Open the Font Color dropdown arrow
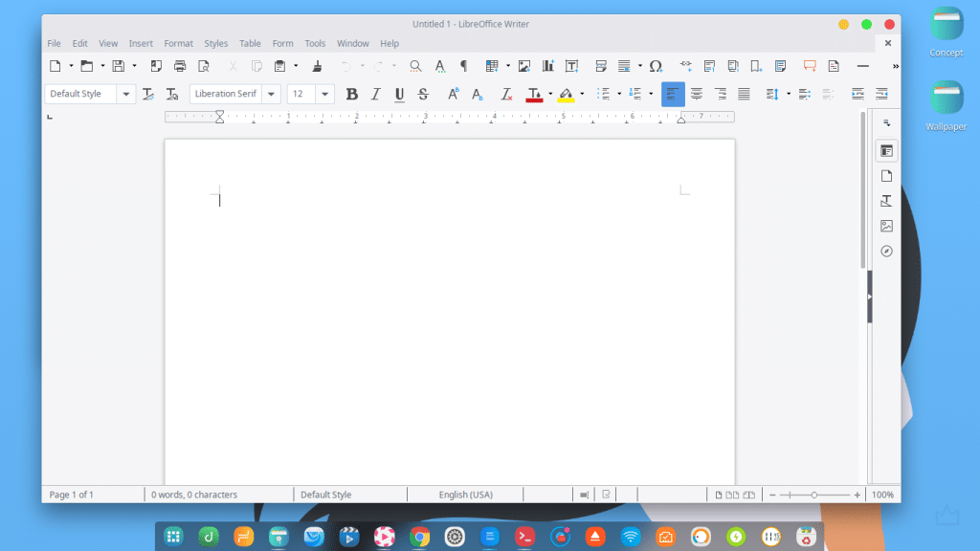 [550, 95]
